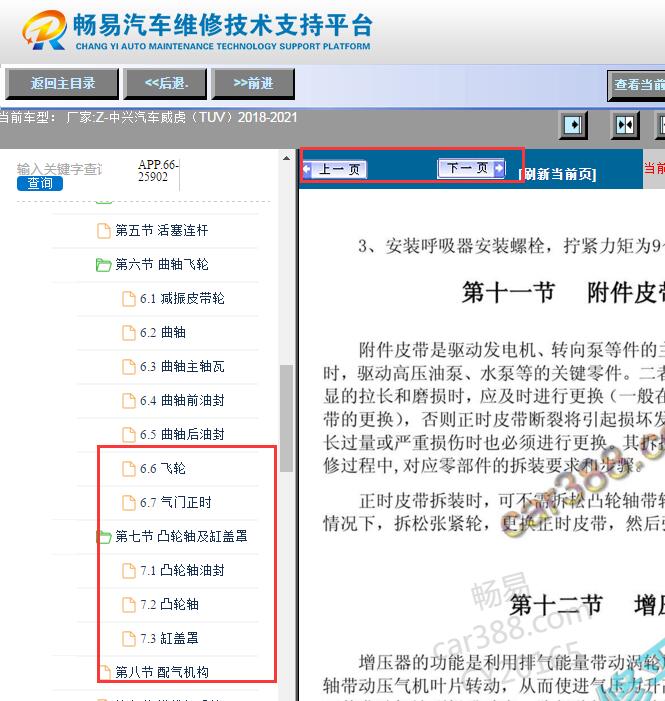Click the APP.66-25902 text label
665x701 pixels.
click(x=158, y=171)
